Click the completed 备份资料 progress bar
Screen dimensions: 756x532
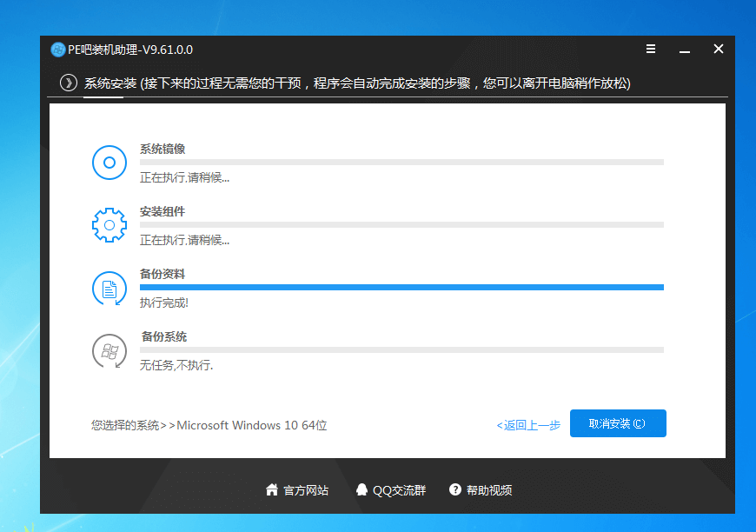[x=401, y=288]
